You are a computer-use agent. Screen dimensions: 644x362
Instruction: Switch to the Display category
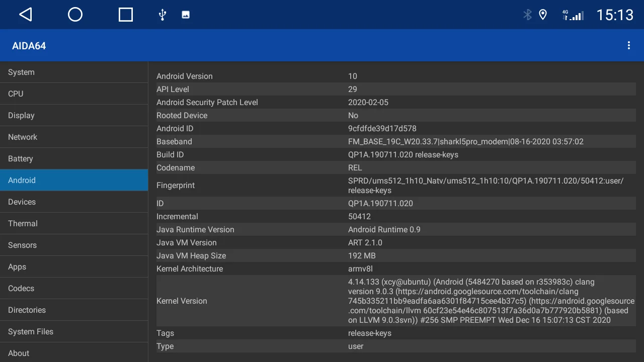[x=74, y=116]
